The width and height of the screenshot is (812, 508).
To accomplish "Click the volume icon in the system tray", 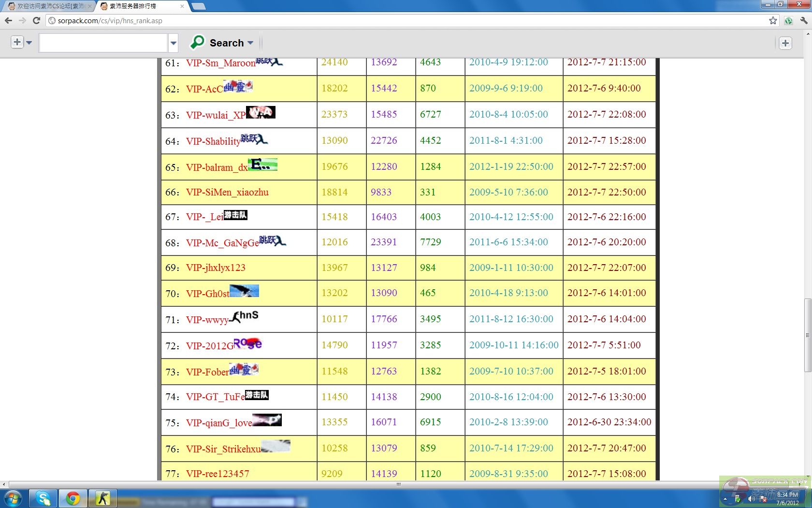I will [x=751, y=498].
